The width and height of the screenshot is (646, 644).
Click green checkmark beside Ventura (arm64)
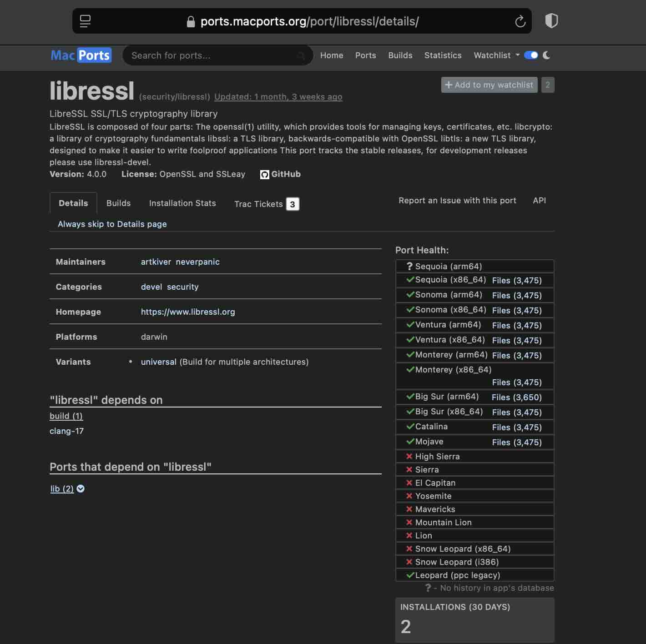point(410,325)
